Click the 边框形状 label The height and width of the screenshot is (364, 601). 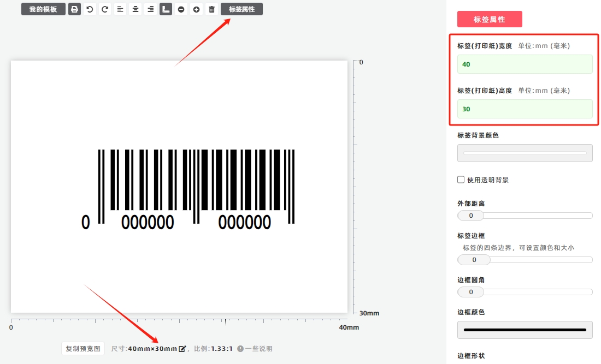pos(471,356)
